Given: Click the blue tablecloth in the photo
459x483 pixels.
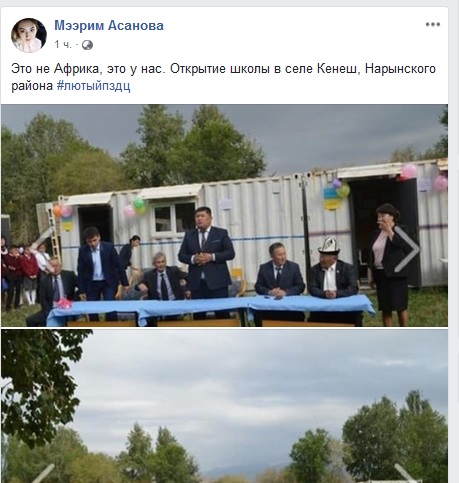Looking at the screenshot, I should coord(211,307).
